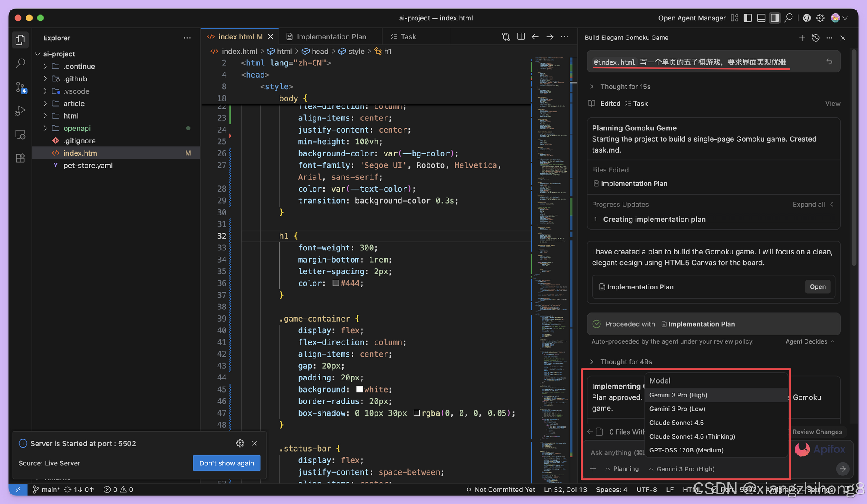Viewport: 867px width, 504px height.
Task: Open Source Control view with badge
Action: 20,87
